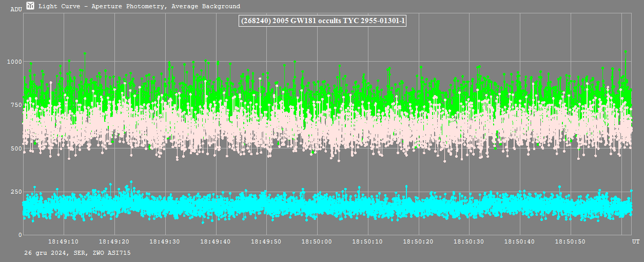The width and height of the screenshot is (644, 262).
Task: Click the 'Light Curve - Aperture Photometry, Average Background' heading
Action: 139,7
